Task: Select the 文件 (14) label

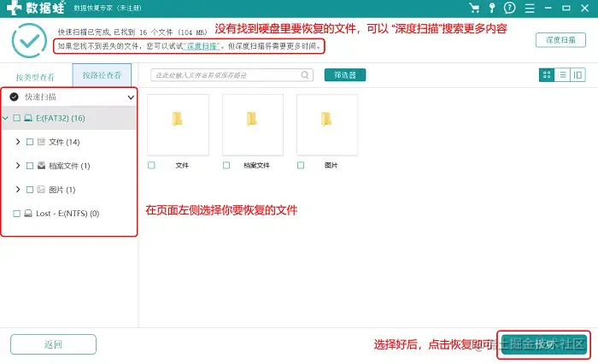Action: tap(64, 142)
